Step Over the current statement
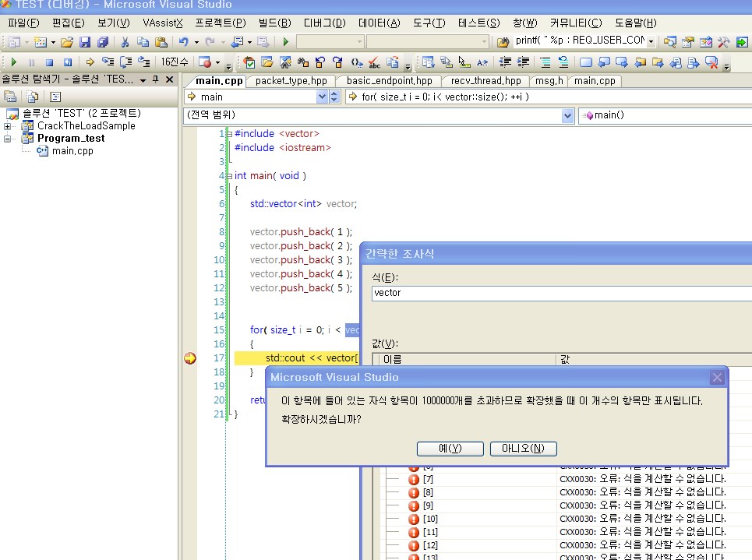752x560 pixels. [125, 62]
